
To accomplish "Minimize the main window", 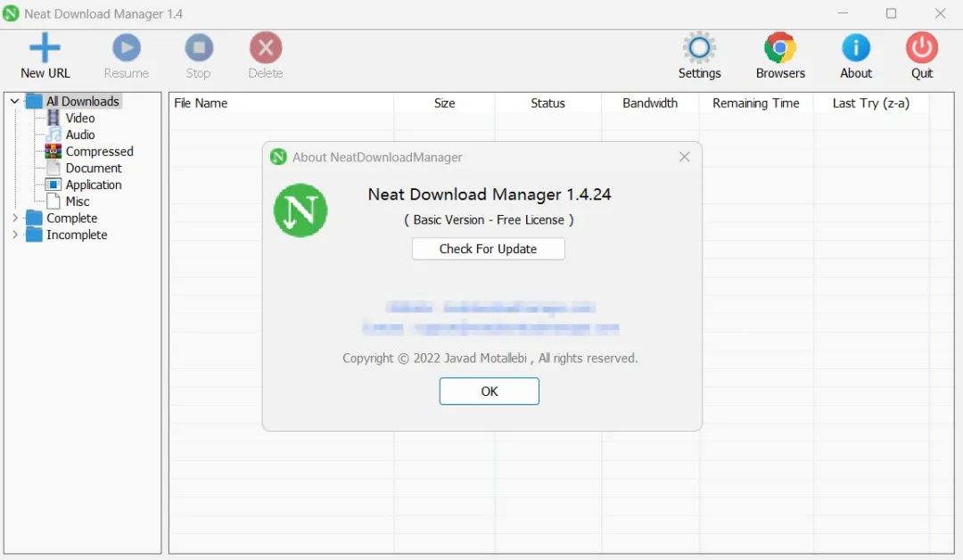I will coord(843,13).
